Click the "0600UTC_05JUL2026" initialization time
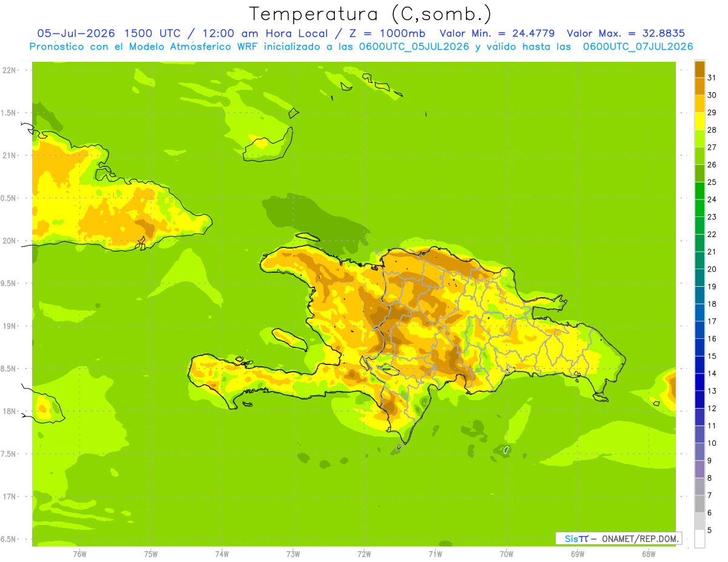The image size is (728, 562). [x=414, y=47]
